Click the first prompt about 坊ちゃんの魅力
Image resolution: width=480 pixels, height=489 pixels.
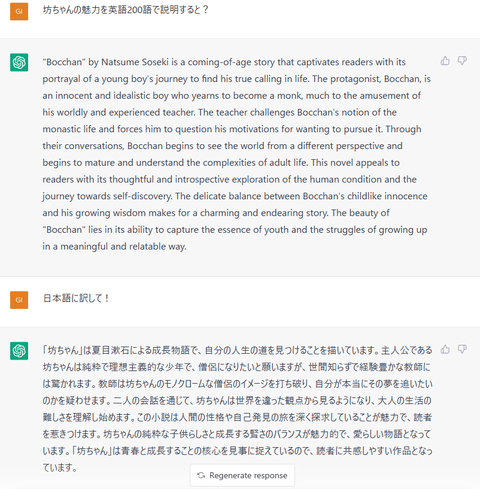[x=125, y=10]
